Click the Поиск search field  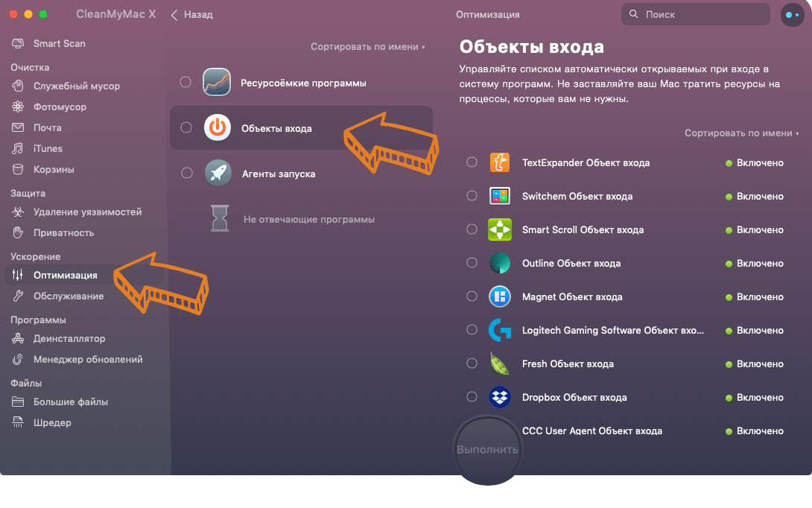(696, 14)
